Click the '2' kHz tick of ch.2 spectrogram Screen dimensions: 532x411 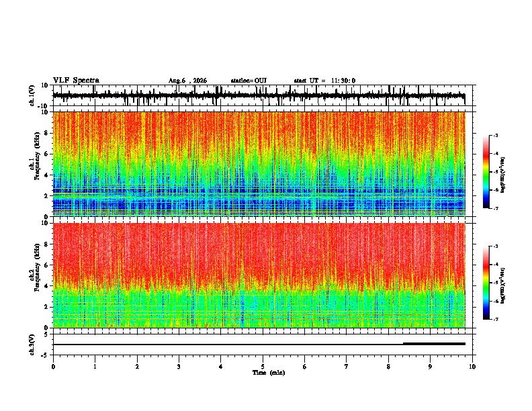[x=46, y=307]
